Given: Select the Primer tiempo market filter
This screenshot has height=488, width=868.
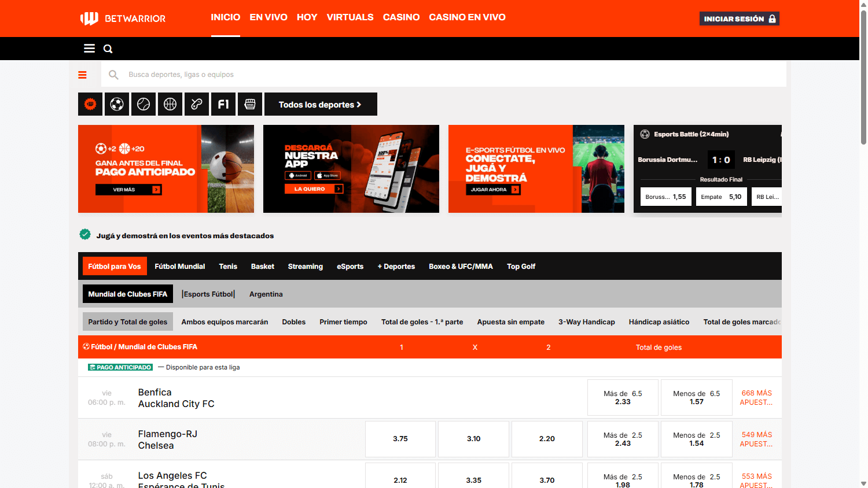Looking at the screenshot, I should pos(343,322).
